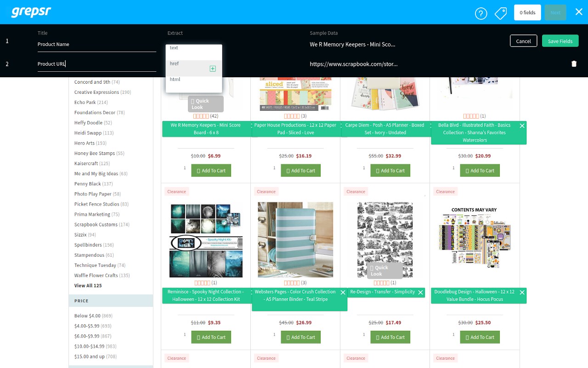Click the Cancel button
This screenshot has height=368, width=588.
click(523, 41)
